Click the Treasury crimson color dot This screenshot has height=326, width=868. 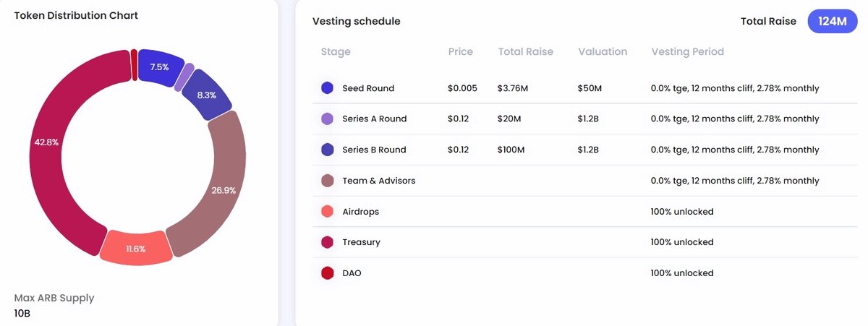click(x=327, y=242)
